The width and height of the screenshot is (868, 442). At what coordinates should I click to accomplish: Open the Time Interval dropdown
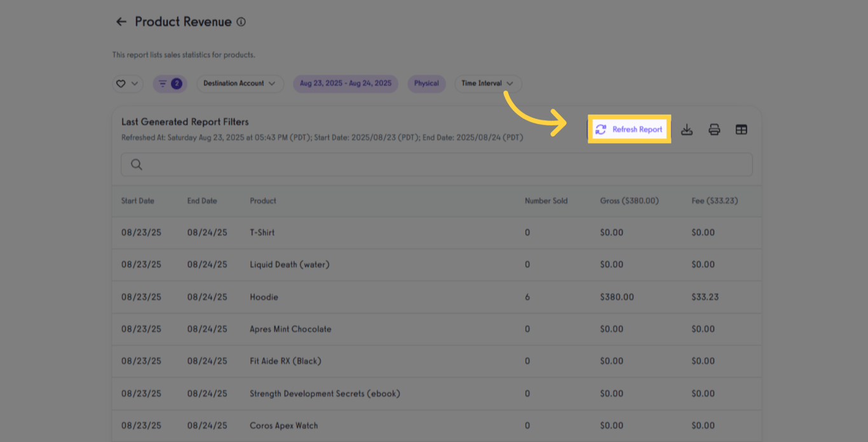488,83
